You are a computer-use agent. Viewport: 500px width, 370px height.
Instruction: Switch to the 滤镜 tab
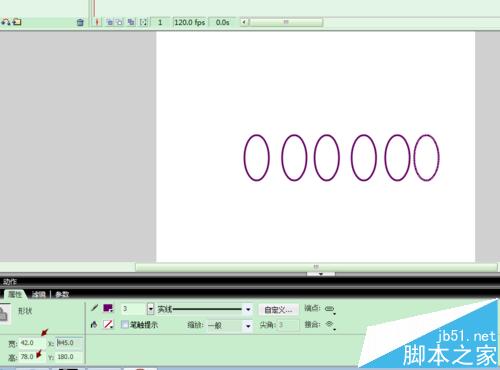pos(39,294)
